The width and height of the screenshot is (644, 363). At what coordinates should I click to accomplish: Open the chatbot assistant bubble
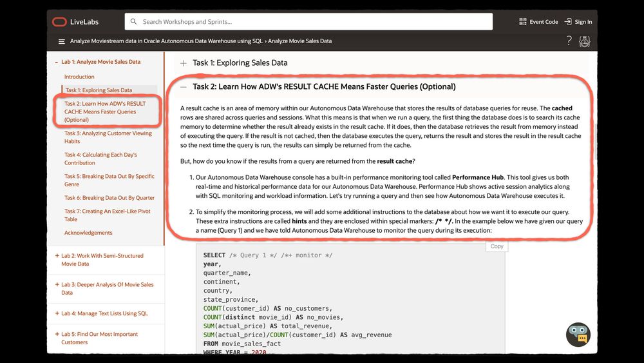tap(578, 335)
